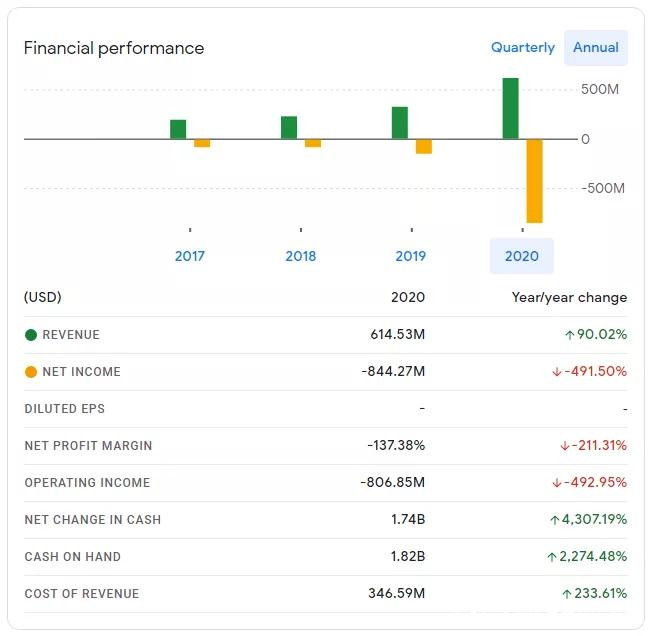Click the 2017 green revenue bar

click(178, 129)
